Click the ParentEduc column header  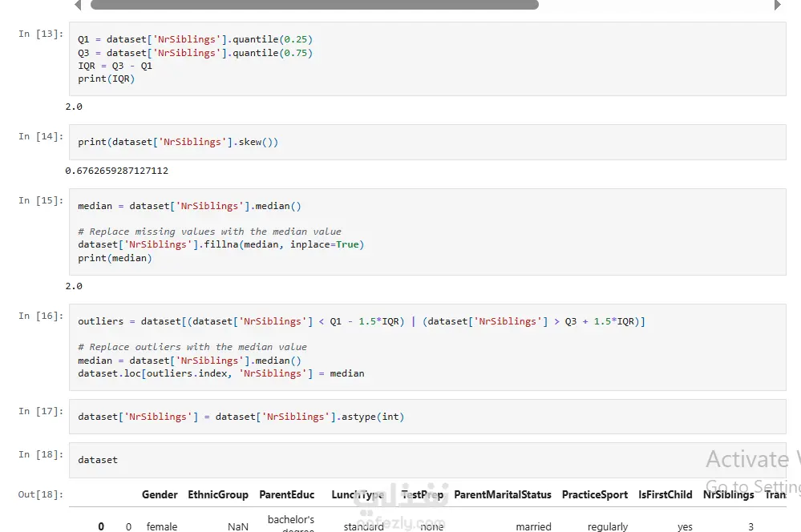286,494
